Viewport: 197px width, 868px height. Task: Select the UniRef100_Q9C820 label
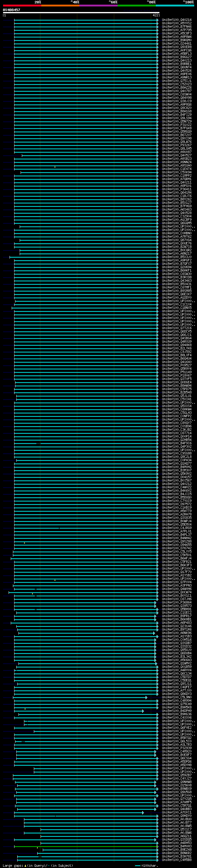tap(176, 108)
